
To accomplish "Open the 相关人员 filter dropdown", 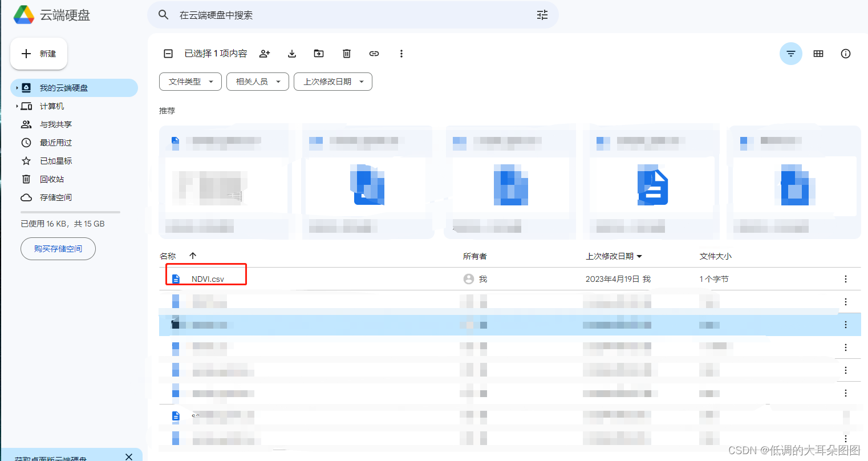I will tap(257, 82).
